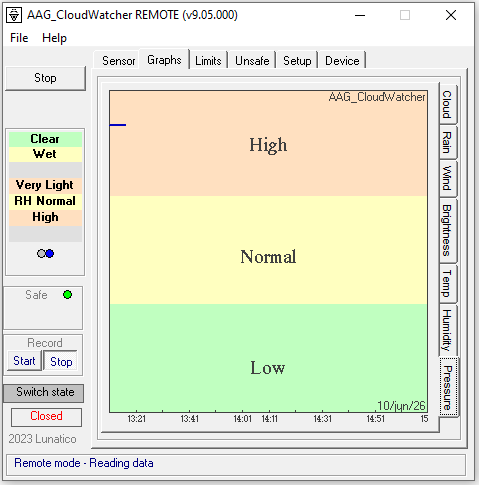Click the AAG_CloudWatcher app icon in title bar
The height and width of the screenshot is (485, 479).
pos(14,15)
